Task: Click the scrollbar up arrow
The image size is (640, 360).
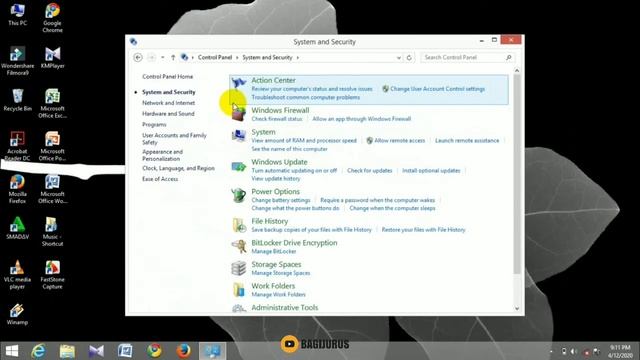Action: pos(517,71)
